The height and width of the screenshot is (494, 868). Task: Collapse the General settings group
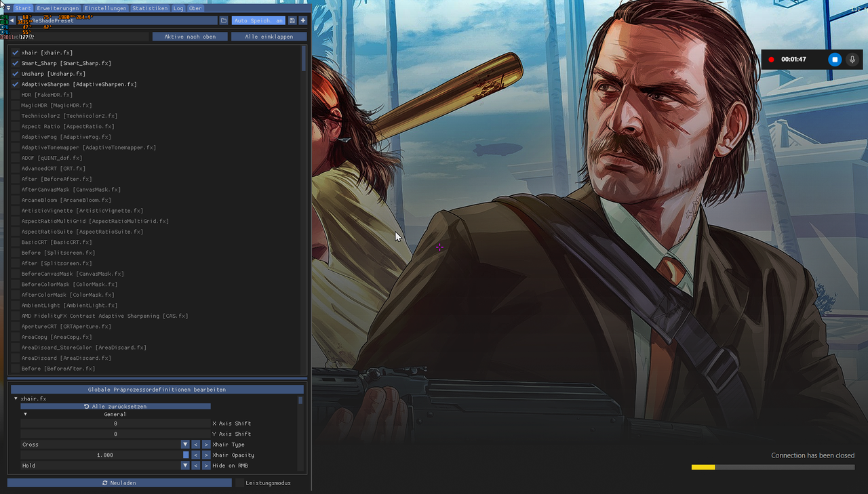25,413
